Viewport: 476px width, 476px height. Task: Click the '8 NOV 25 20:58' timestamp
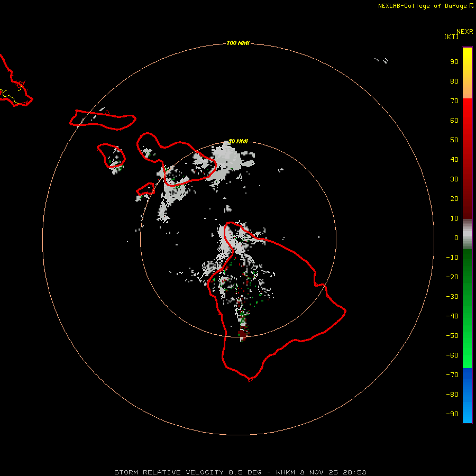[333, 472]
